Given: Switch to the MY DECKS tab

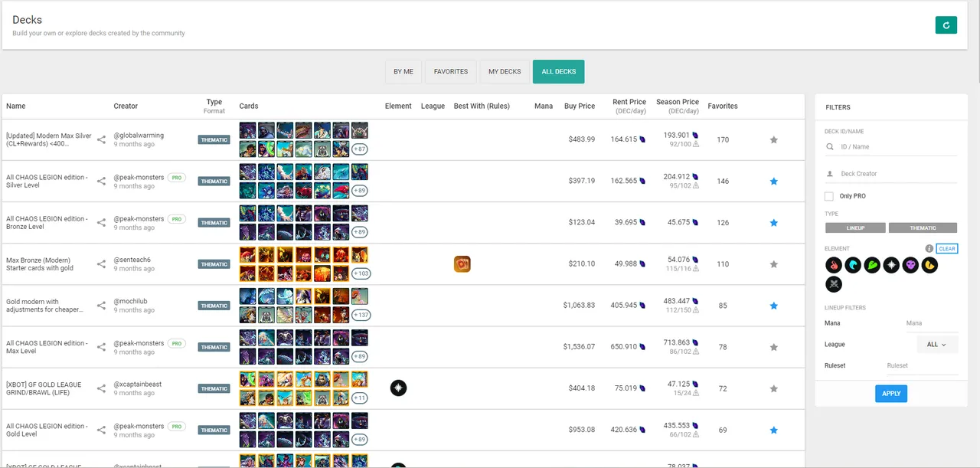Looking at the screenshot, I should 505,71.
